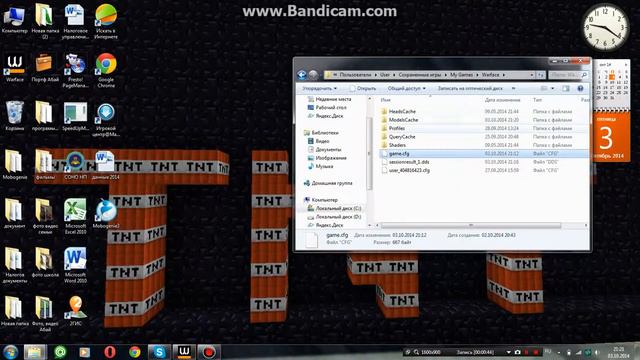
Task: Open the Mobogenie folder on desktop
Action: [x=15, y=165]
